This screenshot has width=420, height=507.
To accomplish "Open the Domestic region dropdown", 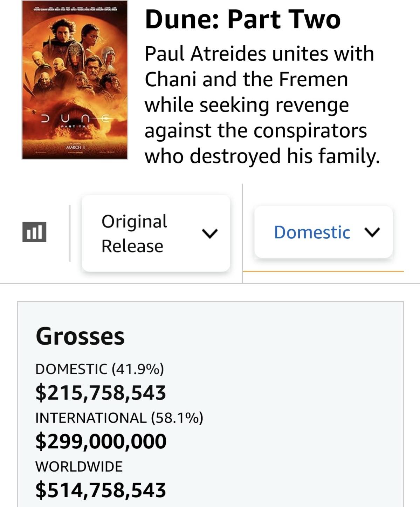I will [x=323, y=232].
